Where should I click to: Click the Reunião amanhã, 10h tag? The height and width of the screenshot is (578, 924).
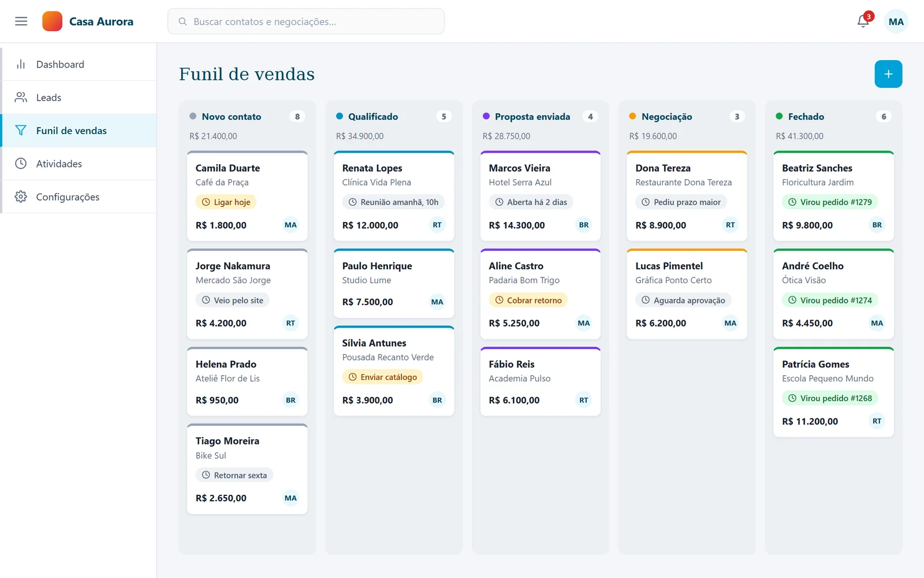(393, 202)
